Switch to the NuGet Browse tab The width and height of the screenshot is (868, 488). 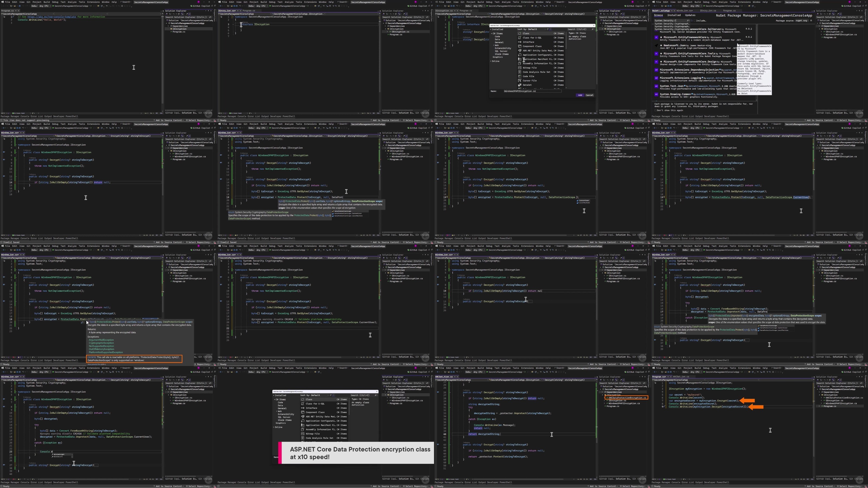[x=658, y=15]
